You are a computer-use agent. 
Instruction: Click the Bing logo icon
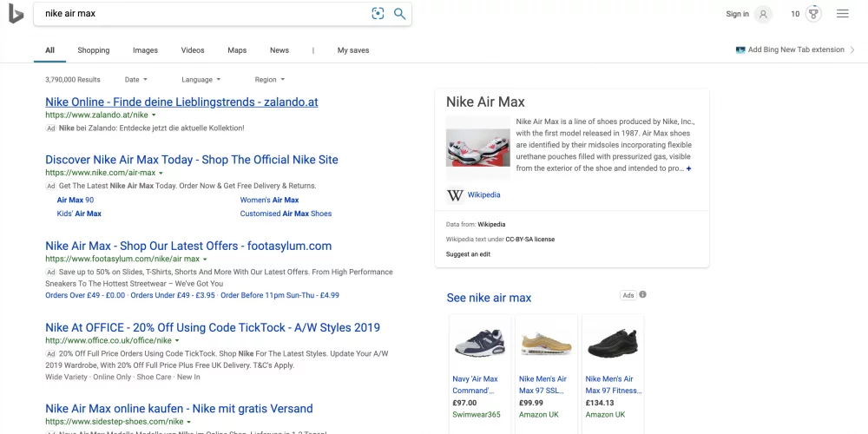pyautogui.click(x=16, y=13)
